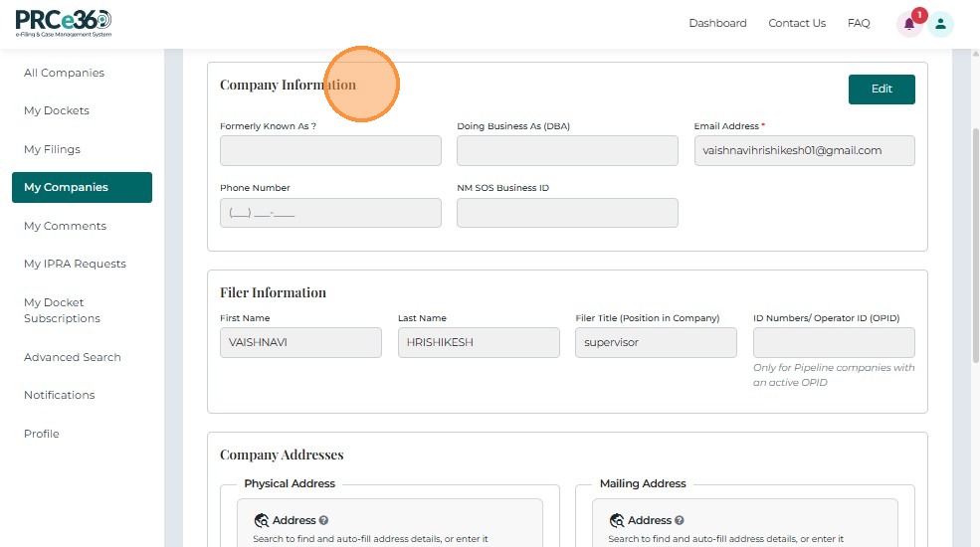The width and height of the screenshot is (980, 547).
Task: Go to Advanced Search
Action: pyautogui.click(x=73, y=357)
